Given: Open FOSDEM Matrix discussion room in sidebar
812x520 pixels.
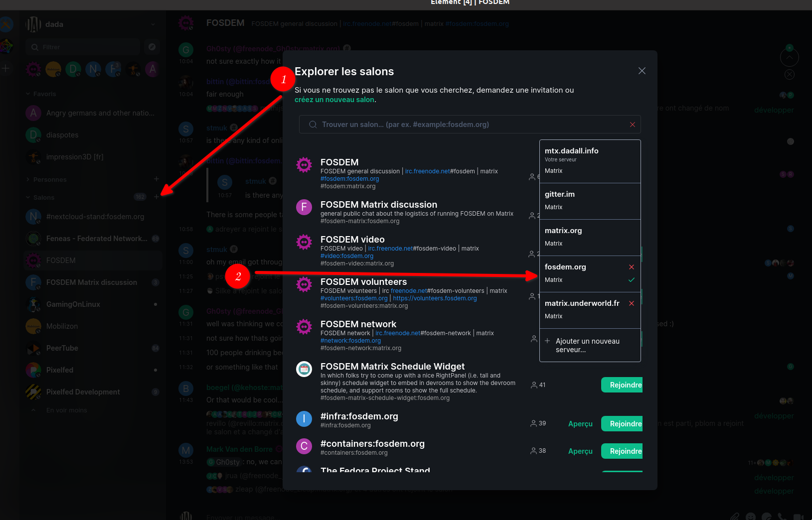Looking at the screenshot, I should pos(93,282).
